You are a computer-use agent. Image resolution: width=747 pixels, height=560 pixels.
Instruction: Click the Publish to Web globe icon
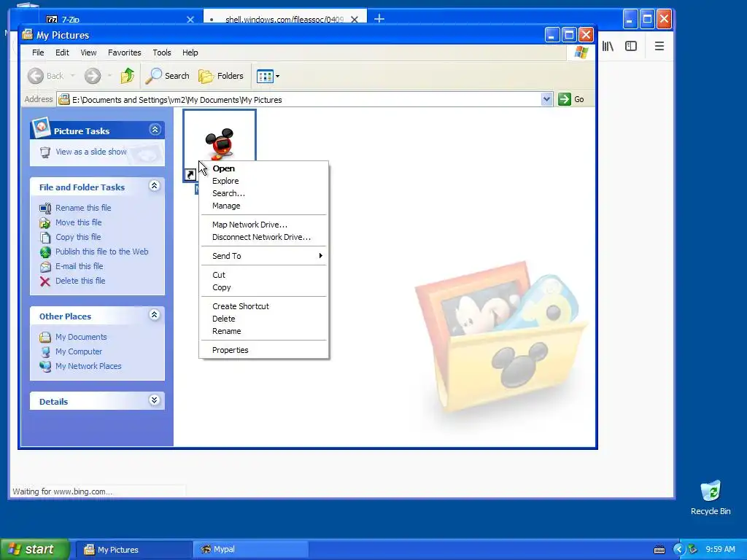pyautogui.click(x=44, y=252)
